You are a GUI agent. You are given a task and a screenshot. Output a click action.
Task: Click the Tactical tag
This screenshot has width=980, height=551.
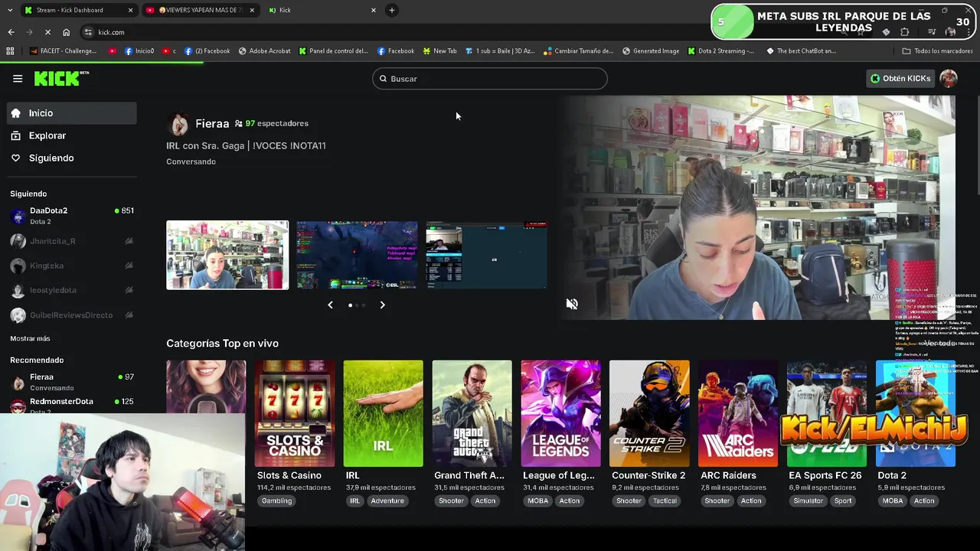click(x=665, y=500)
